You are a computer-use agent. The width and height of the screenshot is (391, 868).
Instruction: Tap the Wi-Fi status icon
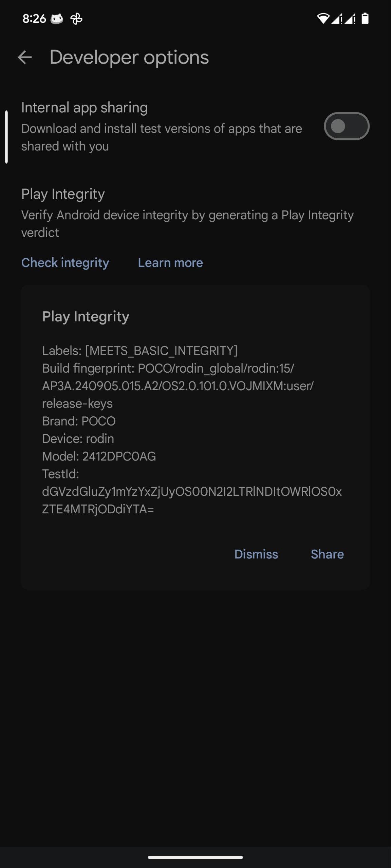click(323, 19)
